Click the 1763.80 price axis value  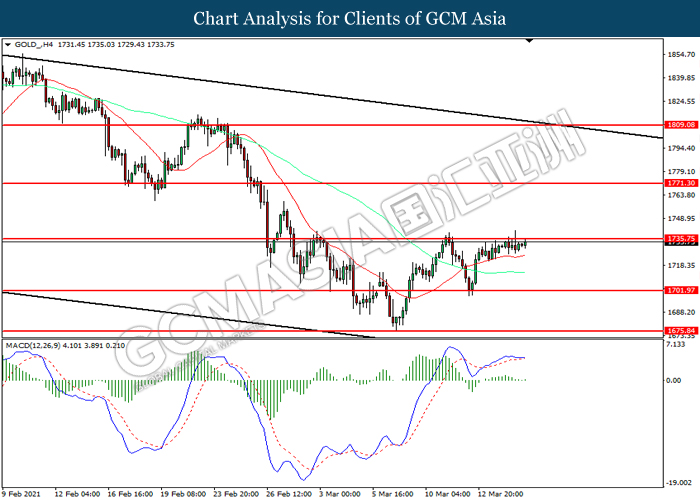coord(681,195)
